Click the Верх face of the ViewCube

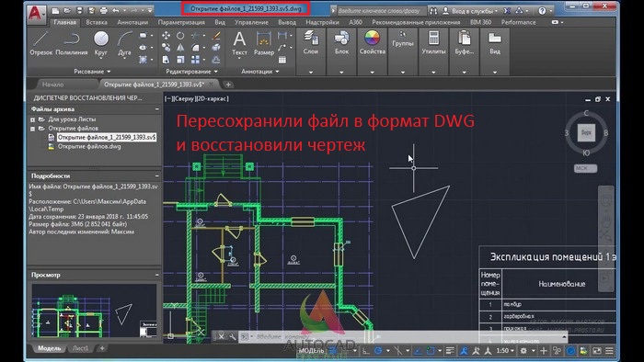[586, 133]
